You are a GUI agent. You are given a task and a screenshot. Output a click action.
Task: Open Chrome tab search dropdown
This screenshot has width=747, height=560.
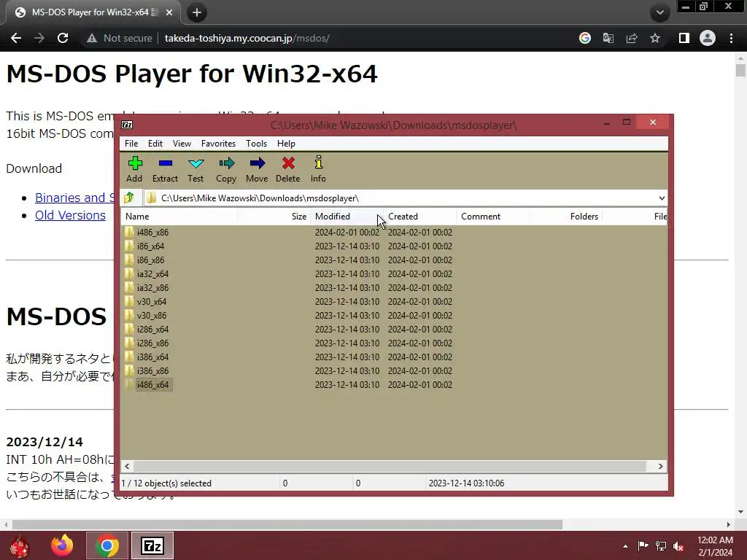coord(659,12)
